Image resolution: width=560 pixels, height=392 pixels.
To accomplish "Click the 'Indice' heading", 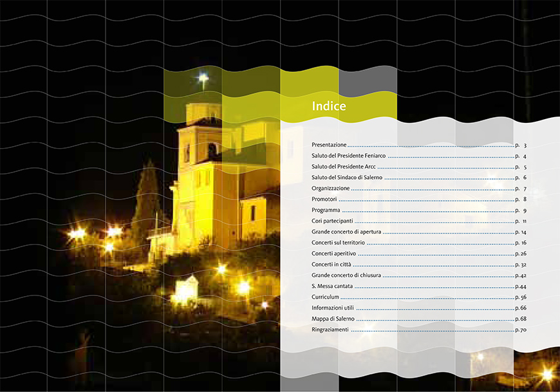I will click(x=329, y=106).
